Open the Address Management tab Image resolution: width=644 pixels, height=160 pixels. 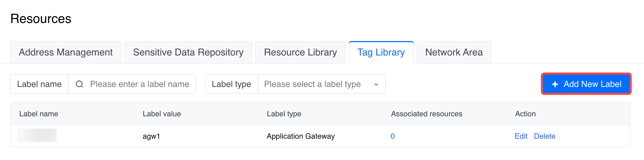[x=66, y=53]
